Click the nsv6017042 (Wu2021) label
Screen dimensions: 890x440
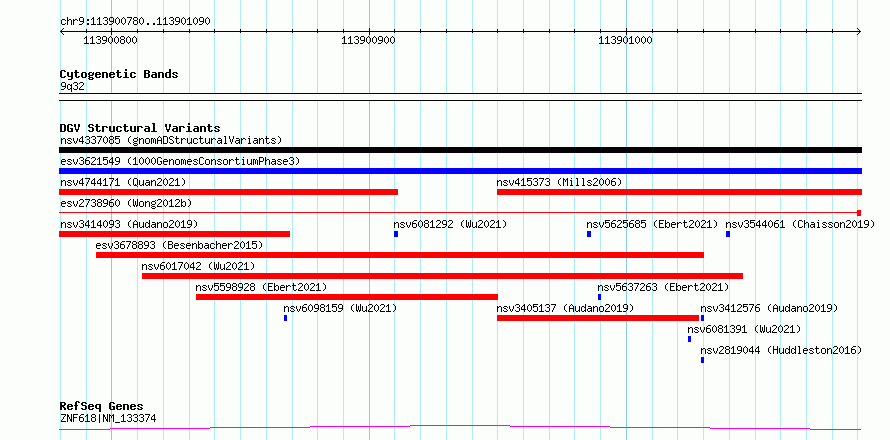click(199, 266)
